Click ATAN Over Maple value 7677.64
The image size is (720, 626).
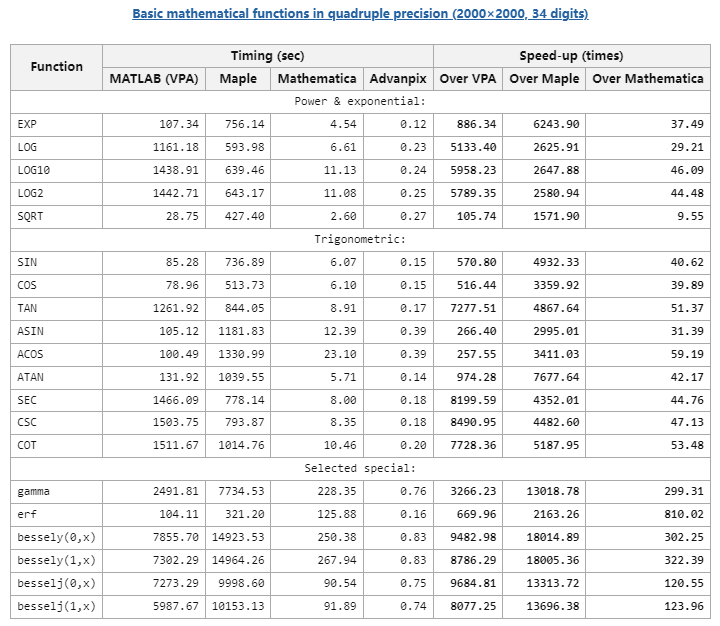coord(557,377)
